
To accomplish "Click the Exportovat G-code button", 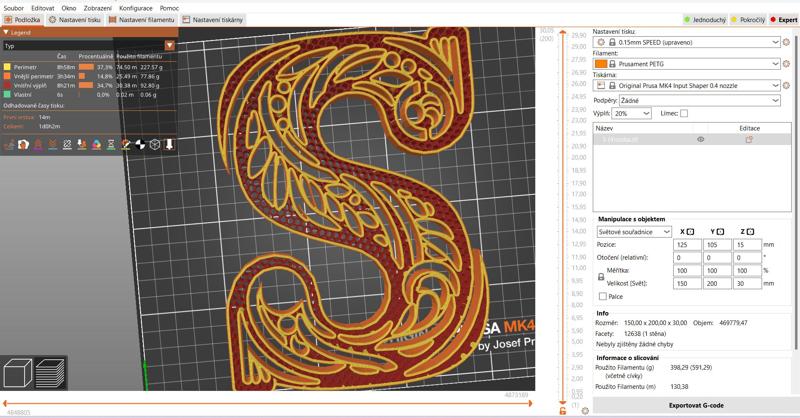I will [696, 405].
